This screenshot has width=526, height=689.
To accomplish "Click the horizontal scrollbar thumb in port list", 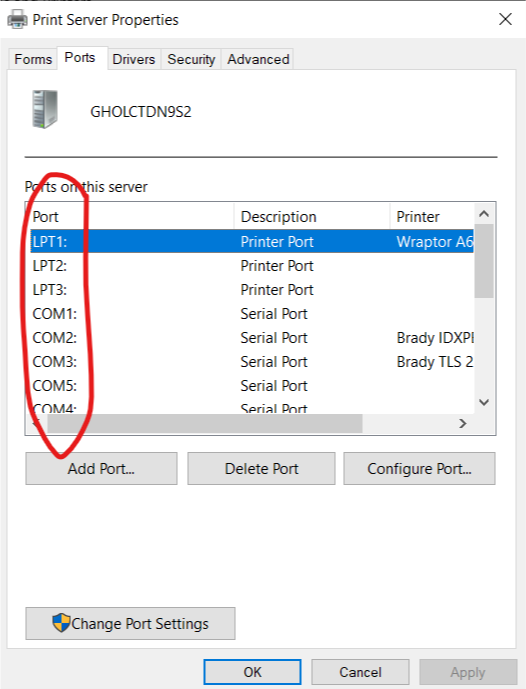I will (205, 423).
